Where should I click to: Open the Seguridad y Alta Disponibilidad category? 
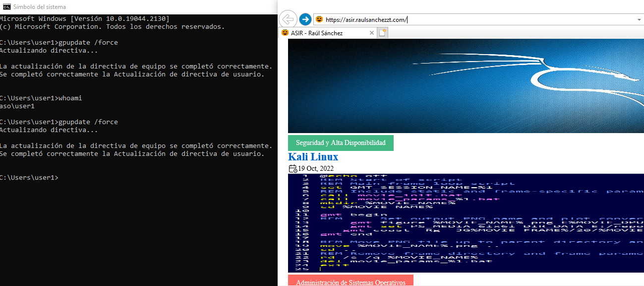point(341,143)
